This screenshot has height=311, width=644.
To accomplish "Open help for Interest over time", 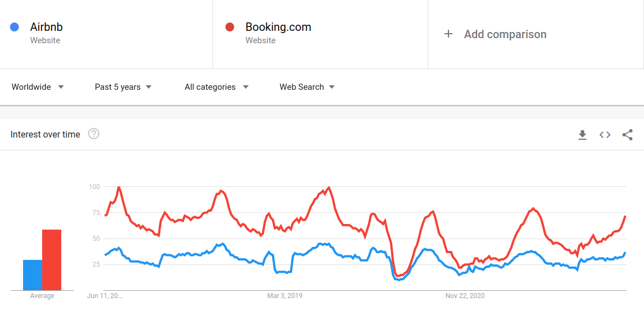I will [94, 134].
